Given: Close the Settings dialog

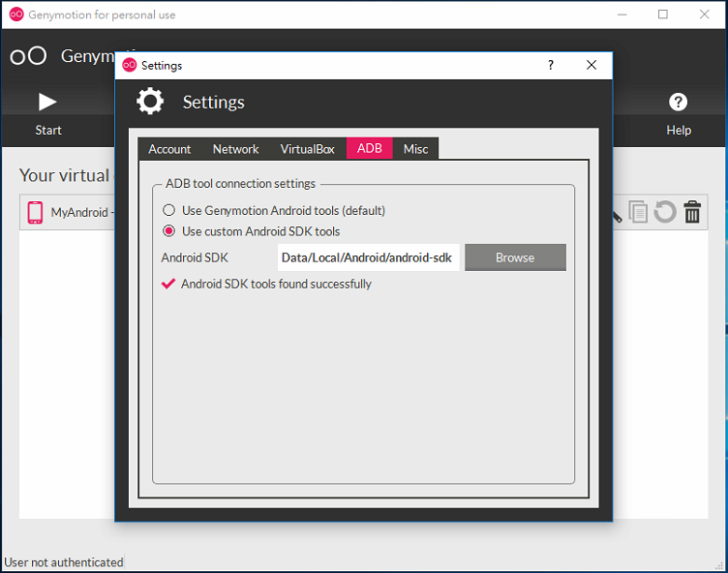Looking at the screenshot, I should click(591, 65).
